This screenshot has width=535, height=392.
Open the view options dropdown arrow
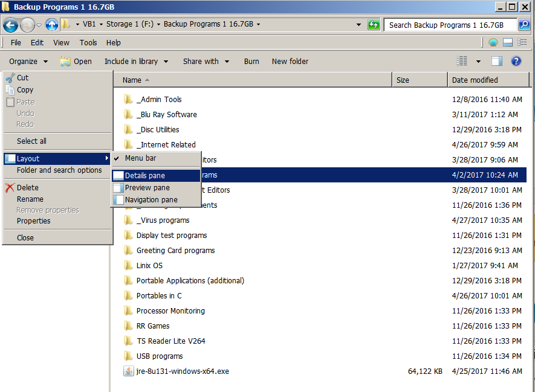click(x=478, y=61)
